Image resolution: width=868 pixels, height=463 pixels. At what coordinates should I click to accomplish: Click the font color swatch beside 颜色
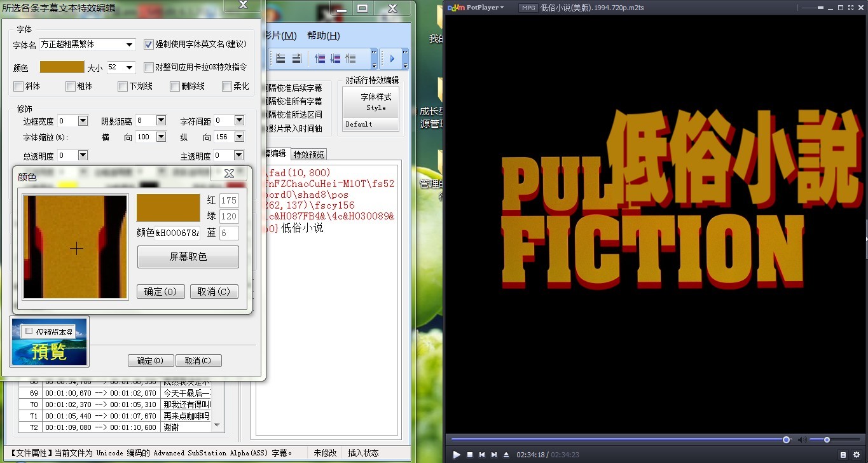pos(62,67)
